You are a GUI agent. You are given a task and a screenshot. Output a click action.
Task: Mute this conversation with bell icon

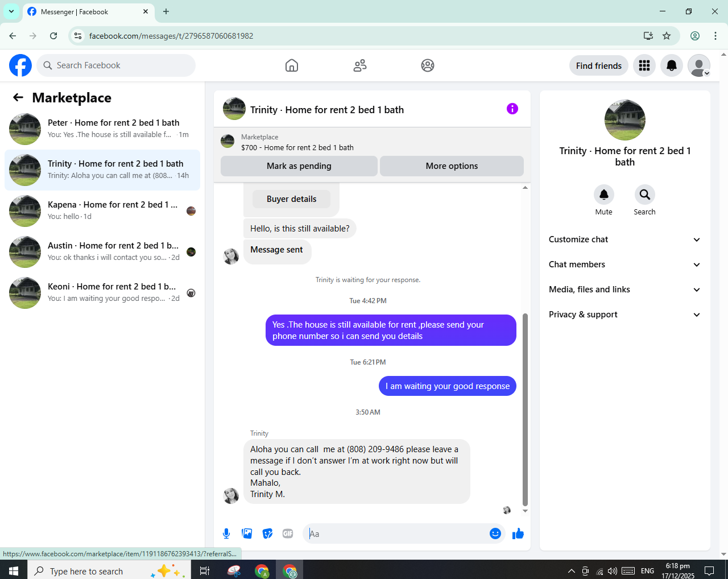click(604, 195)
